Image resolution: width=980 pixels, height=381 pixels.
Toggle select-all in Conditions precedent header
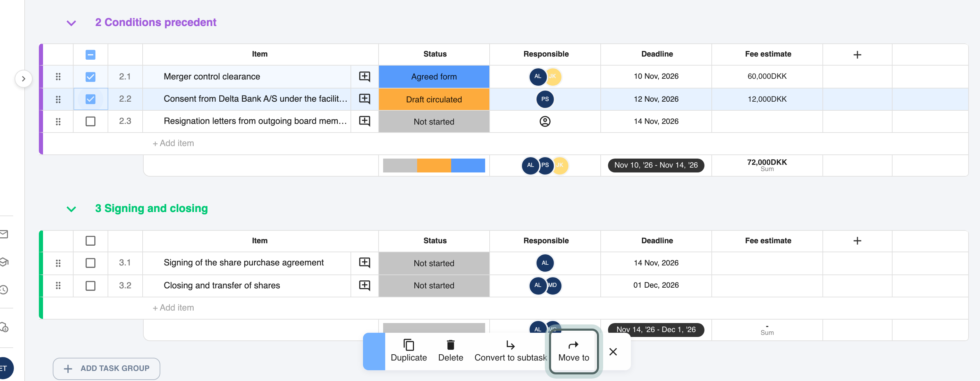pyautogui.click(x=91, y=55)
